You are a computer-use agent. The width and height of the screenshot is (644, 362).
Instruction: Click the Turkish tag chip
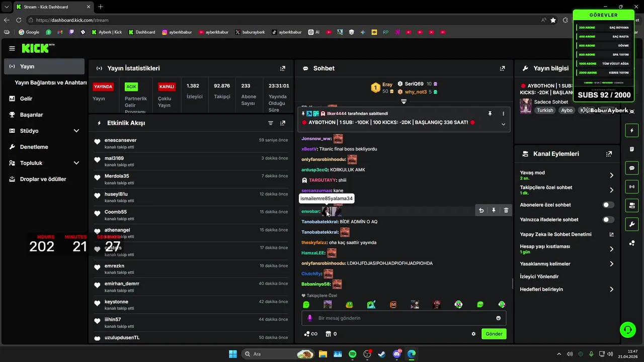coord(545,110)
